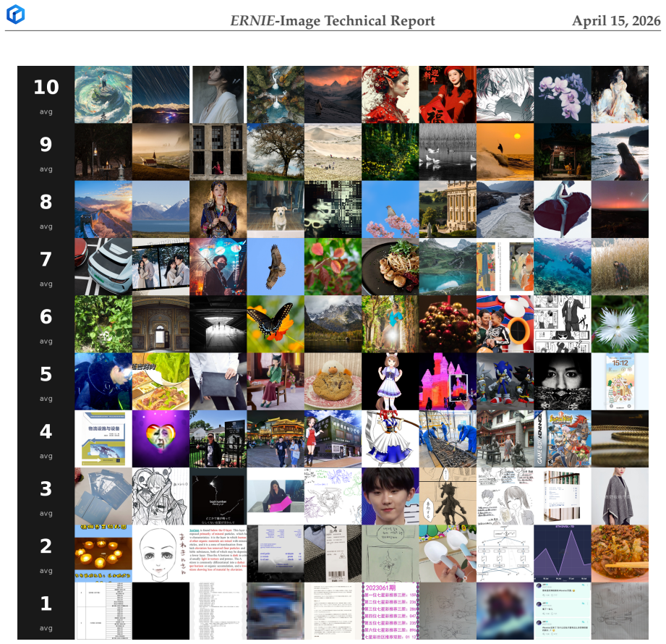The height and width of the screenshot is (644, 666).
Task: Open the candles poster thumbnail
Action: coord(103,554)
